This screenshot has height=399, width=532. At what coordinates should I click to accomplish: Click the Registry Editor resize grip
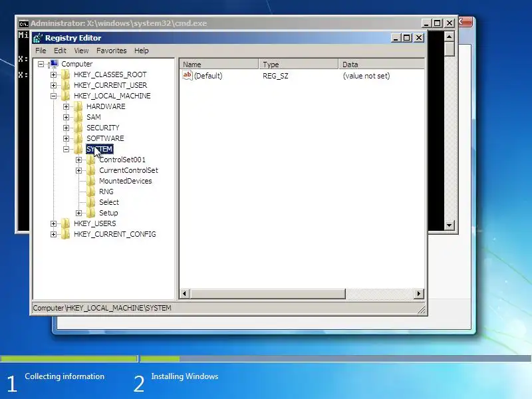point(421,309)
